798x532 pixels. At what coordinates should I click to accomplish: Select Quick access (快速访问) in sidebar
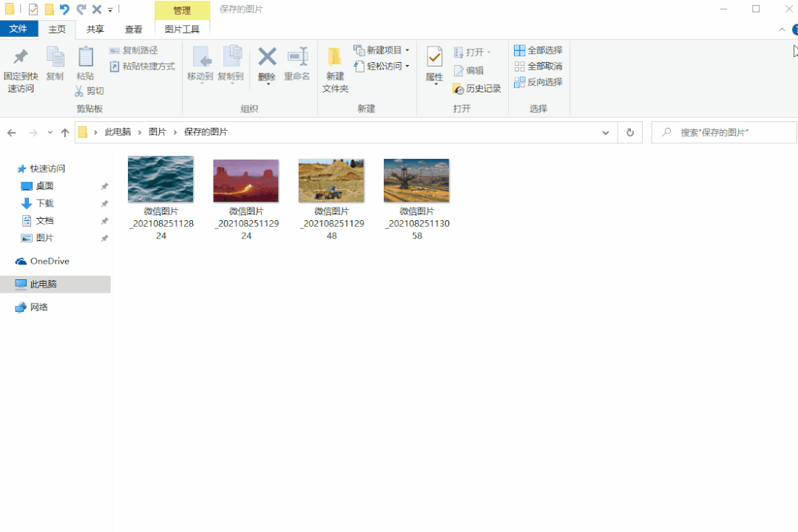[47, 169]
